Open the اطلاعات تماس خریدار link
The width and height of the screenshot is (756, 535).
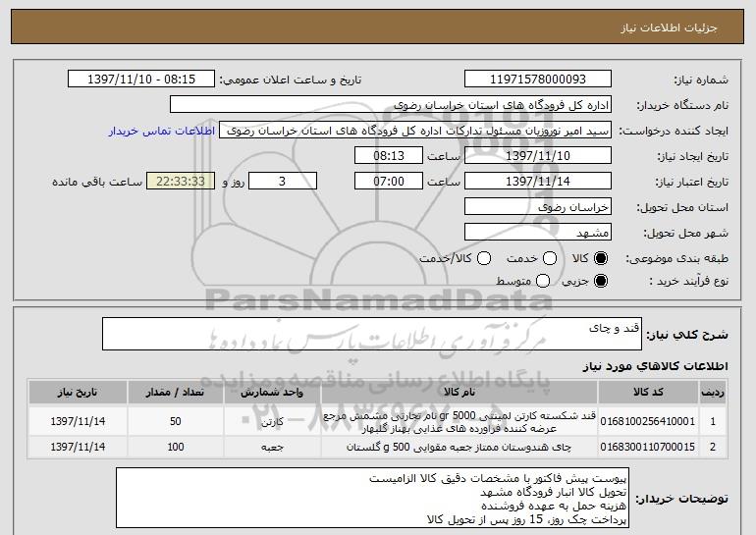tap(162, 131)
